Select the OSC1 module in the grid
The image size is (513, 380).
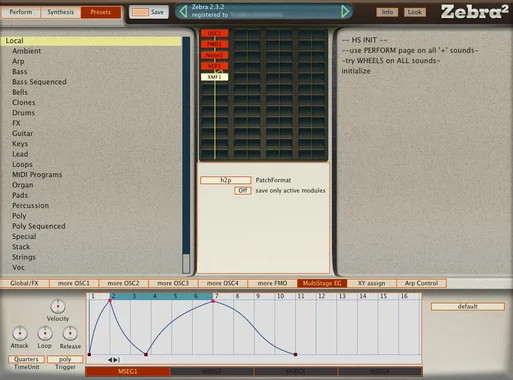pos(214,33)
